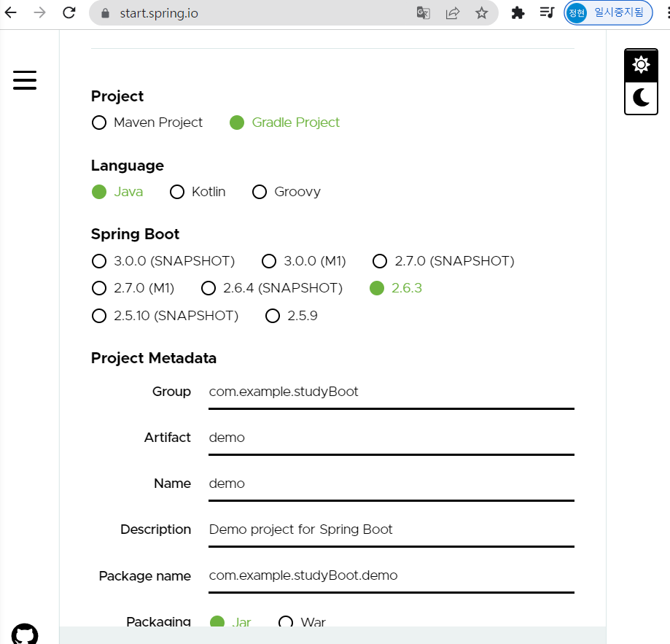Click the Artifact field label
The image size is (670, 644).
[168, 438]
